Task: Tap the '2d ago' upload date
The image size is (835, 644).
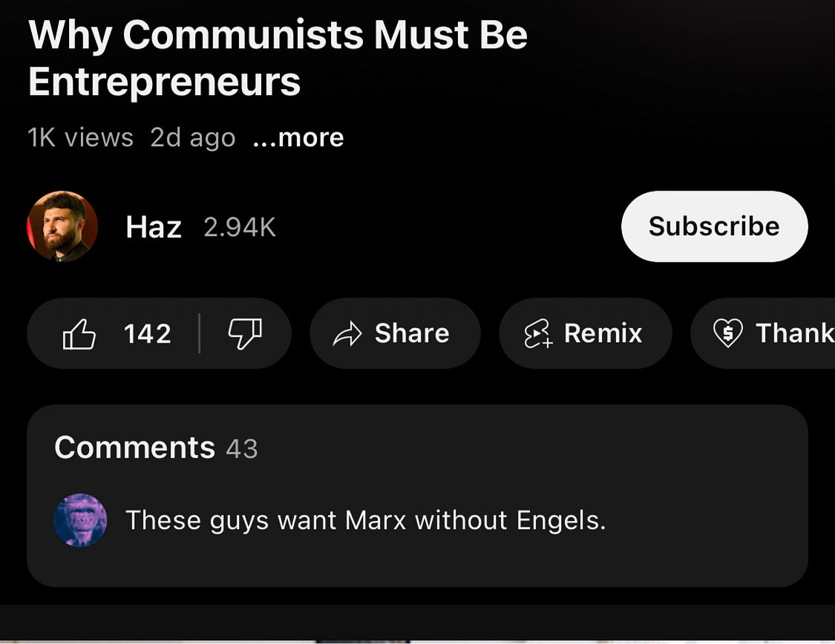Action: pyautogui.click(x=193, y=138)
